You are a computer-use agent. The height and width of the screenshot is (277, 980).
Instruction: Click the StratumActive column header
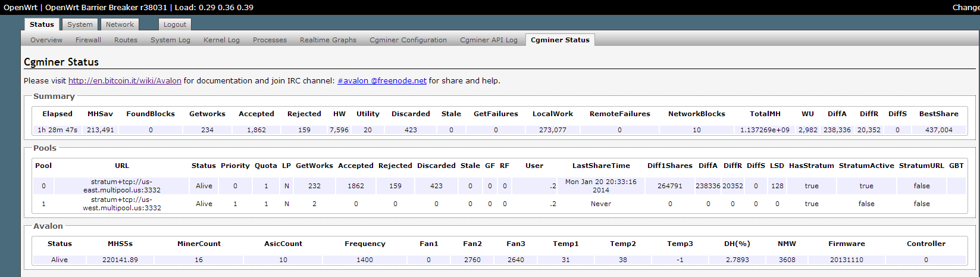(866, 166)
